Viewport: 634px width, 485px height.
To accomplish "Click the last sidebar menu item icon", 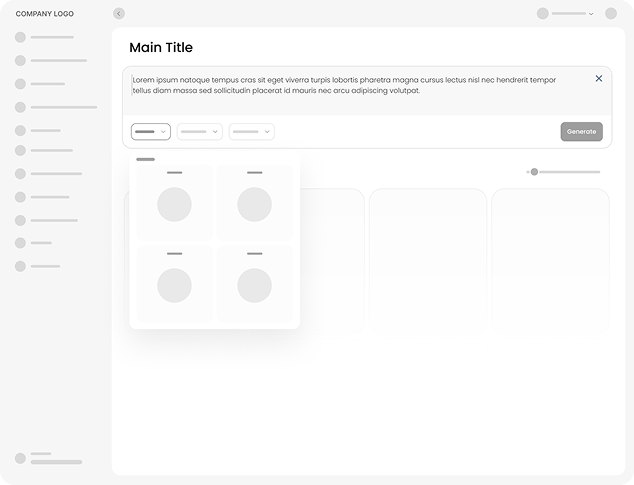I will [20, 266].
